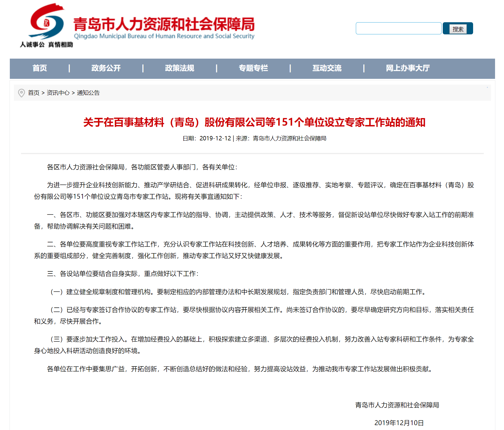The image size is (504, 430).
Task: Click the paragraph starting 为进一步提升企业科技创新能力
Action: click(x=254, y=191)
